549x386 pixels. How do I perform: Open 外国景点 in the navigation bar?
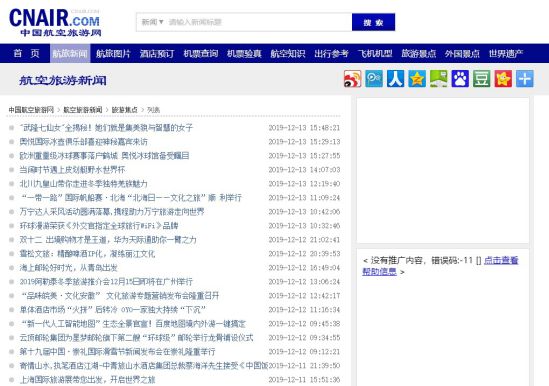click(462, 54)
